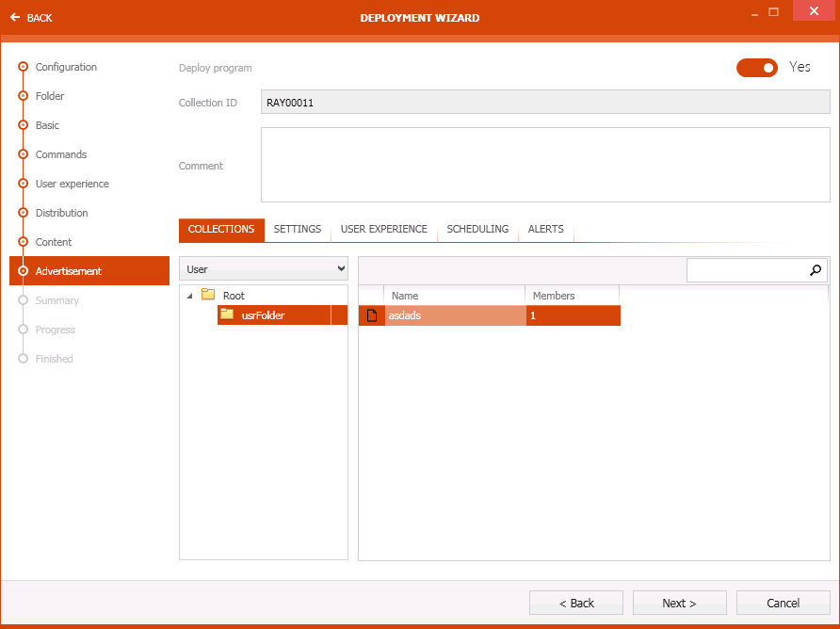
Task: Click the Back arrow icon in title bar
Action: [x=15, y=18]
